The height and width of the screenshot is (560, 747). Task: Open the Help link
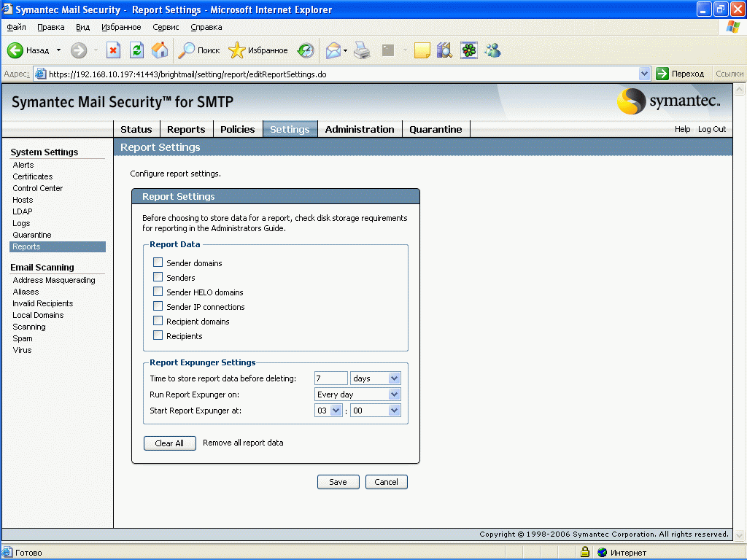pyautogui.click(x=682, y=129)
